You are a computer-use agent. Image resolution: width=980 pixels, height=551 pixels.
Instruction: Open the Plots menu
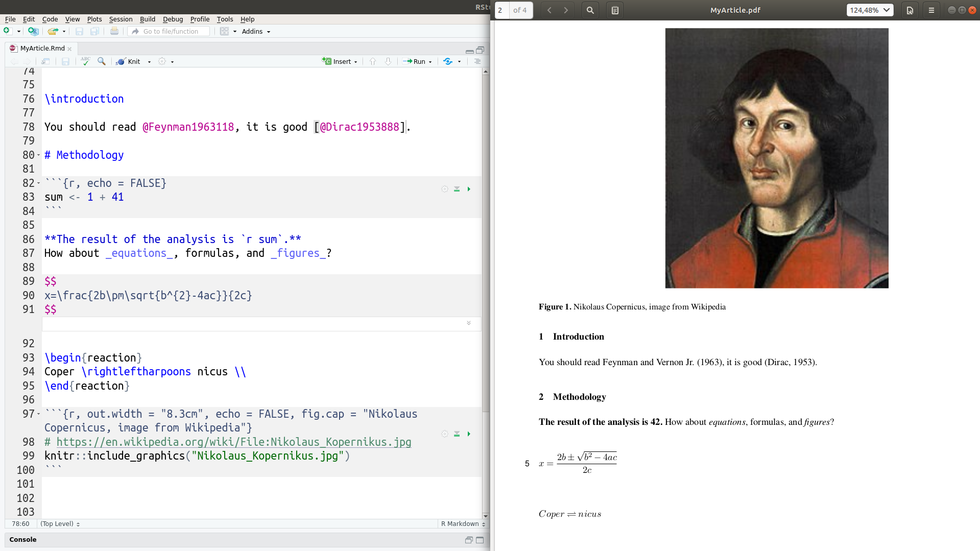[x=94, y=19]
